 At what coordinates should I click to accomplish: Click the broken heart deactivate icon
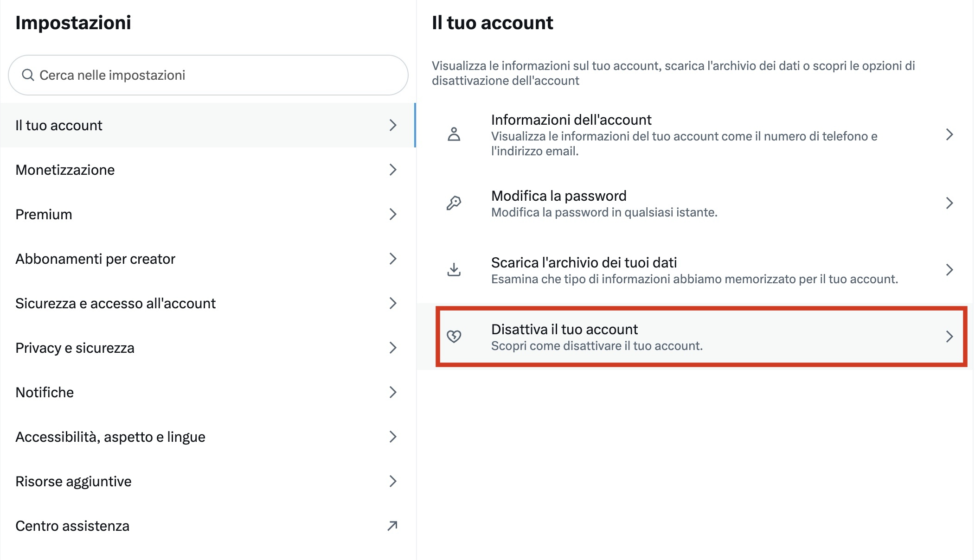454,337
